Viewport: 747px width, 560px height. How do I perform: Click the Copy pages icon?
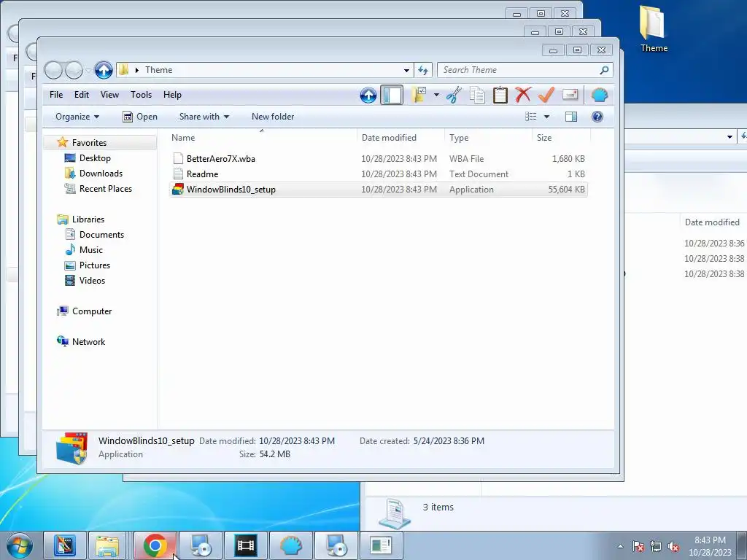click(x=477, y=95)
